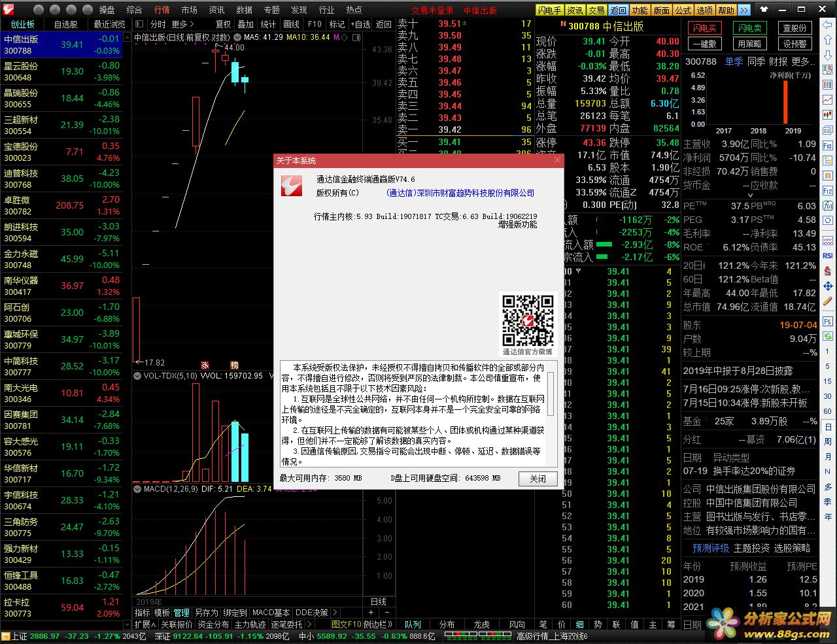Select the 周 weekly period in right sidebar
This screenshot has width=837, height=644.
click(828, 441)
